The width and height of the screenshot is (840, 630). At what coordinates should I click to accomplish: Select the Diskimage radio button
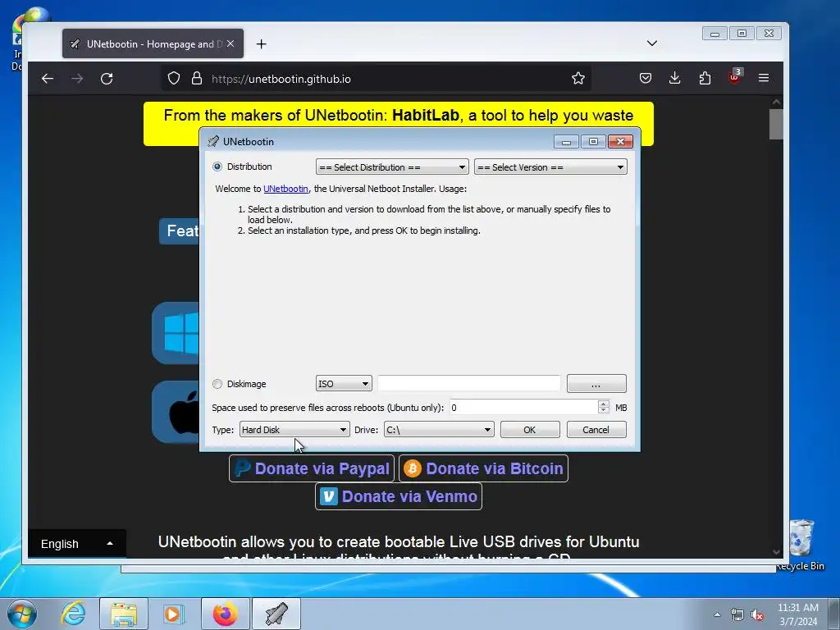pos(217,384)
